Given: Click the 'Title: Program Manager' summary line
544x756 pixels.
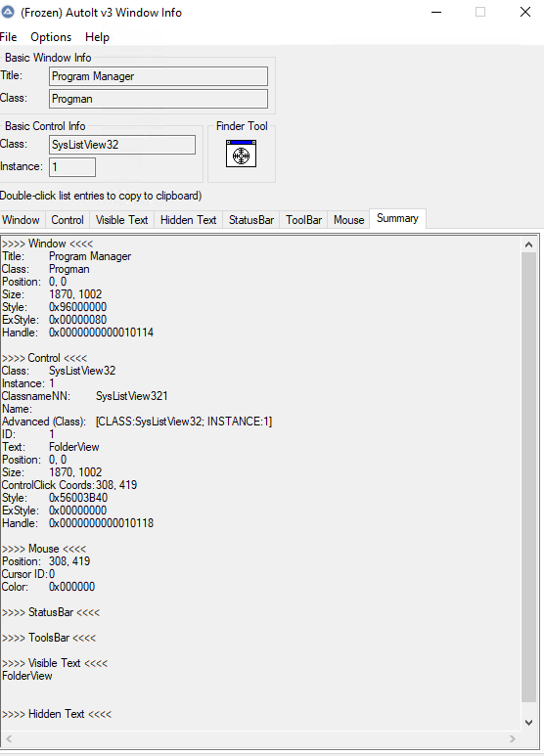Looking at the screenshot, I should [67, 256].
